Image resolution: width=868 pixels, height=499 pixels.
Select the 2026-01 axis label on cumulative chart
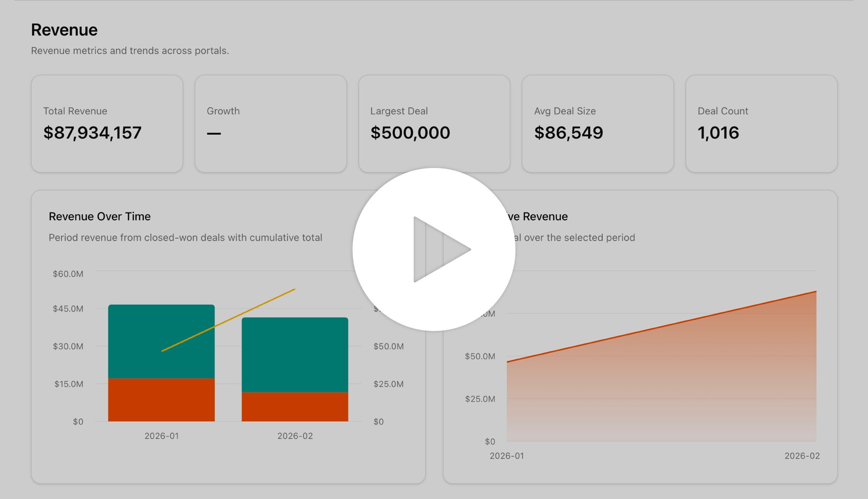[506, 456]
